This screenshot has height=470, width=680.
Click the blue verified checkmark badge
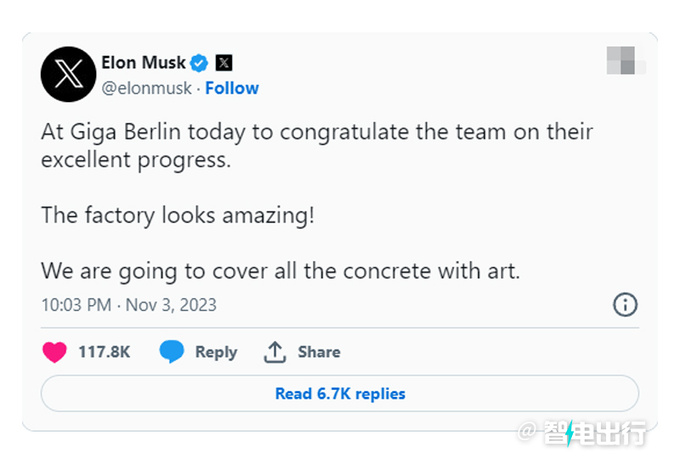point(199,62)
